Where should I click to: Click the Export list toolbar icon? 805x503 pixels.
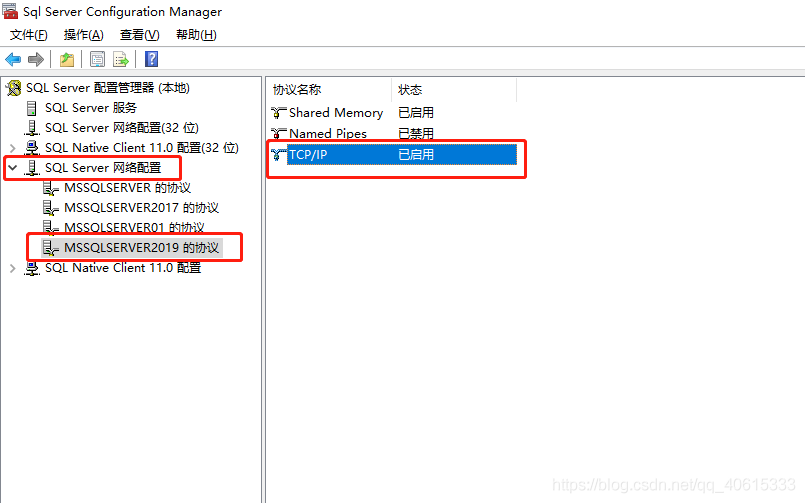(121, 60)
